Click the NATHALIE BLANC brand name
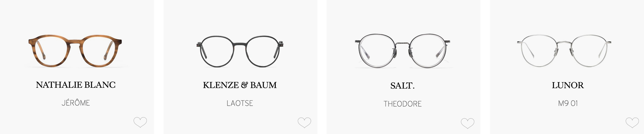 pos(76,85)
